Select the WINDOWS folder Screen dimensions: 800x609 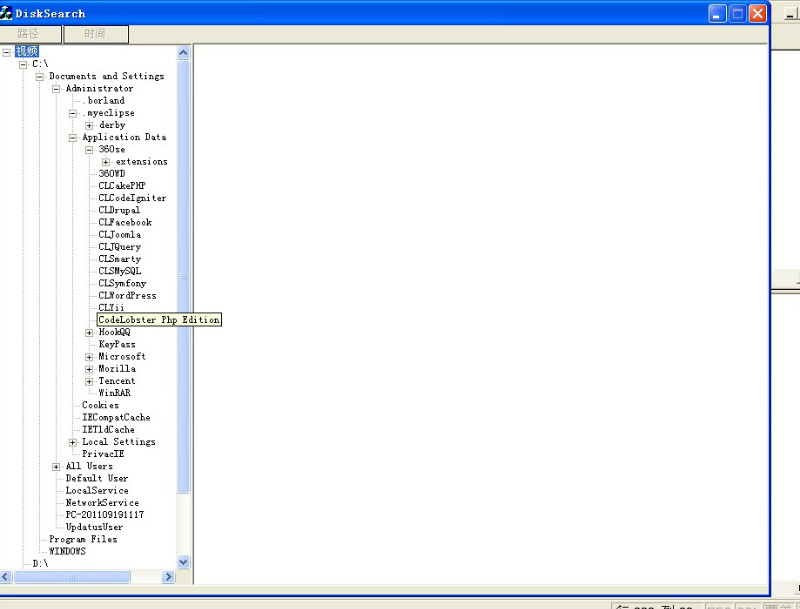(67, 552)
